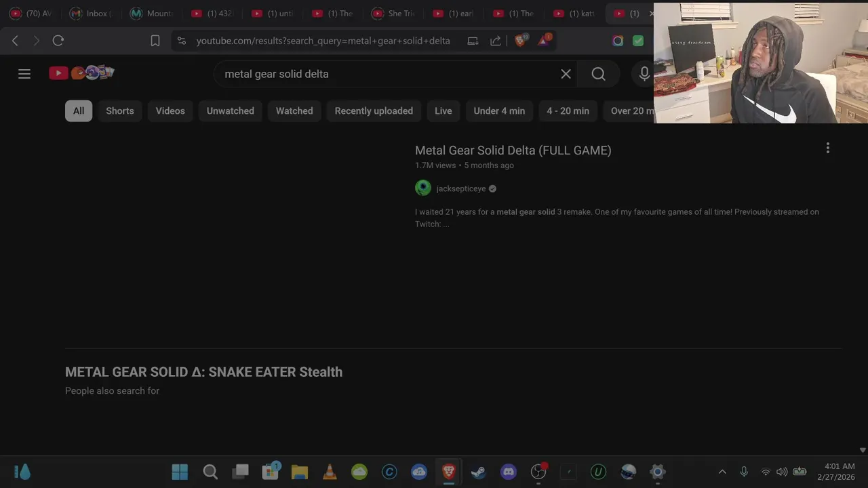
Task: Click the video description snippet text
Action: [x=617, y=218]
